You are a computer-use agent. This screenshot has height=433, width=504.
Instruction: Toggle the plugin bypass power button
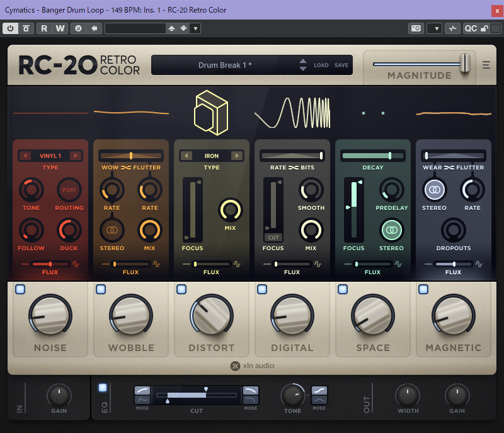pos(10,28)
